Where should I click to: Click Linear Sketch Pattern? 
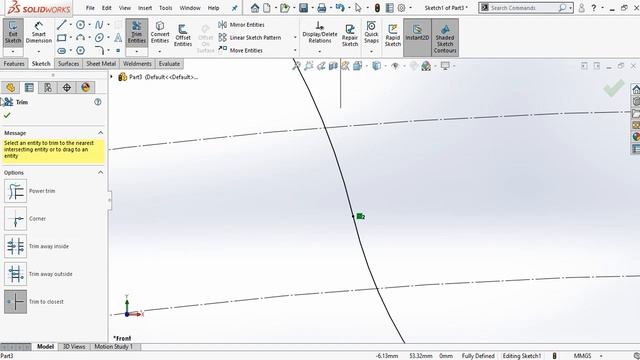(x=250, y=38)
